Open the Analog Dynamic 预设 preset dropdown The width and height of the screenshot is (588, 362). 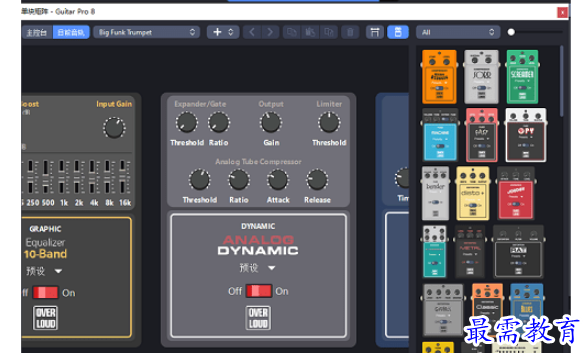(x=258, y=268)
